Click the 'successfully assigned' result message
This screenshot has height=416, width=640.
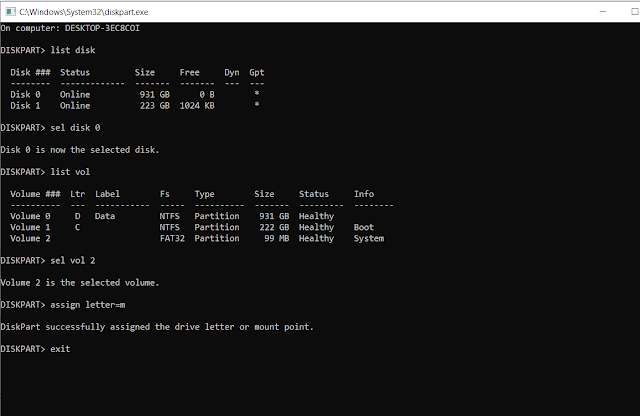pyautogui.click(x=157, y=327)
